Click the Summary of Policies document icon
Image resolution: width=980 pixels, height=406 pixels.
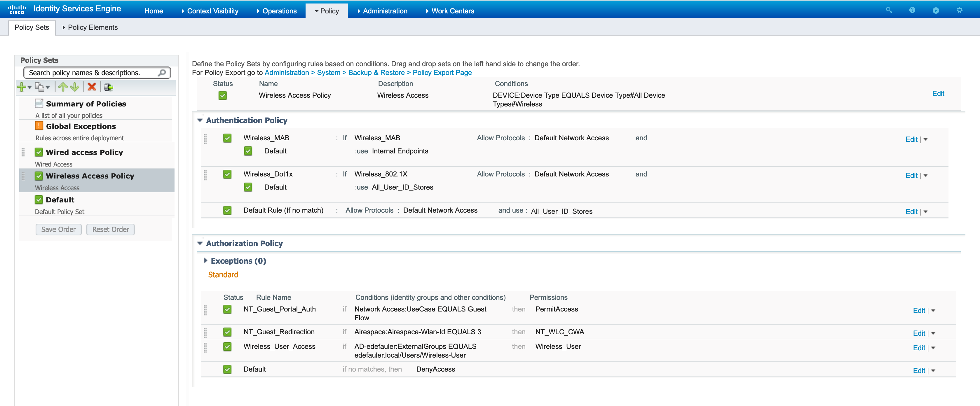coord(39,104)
